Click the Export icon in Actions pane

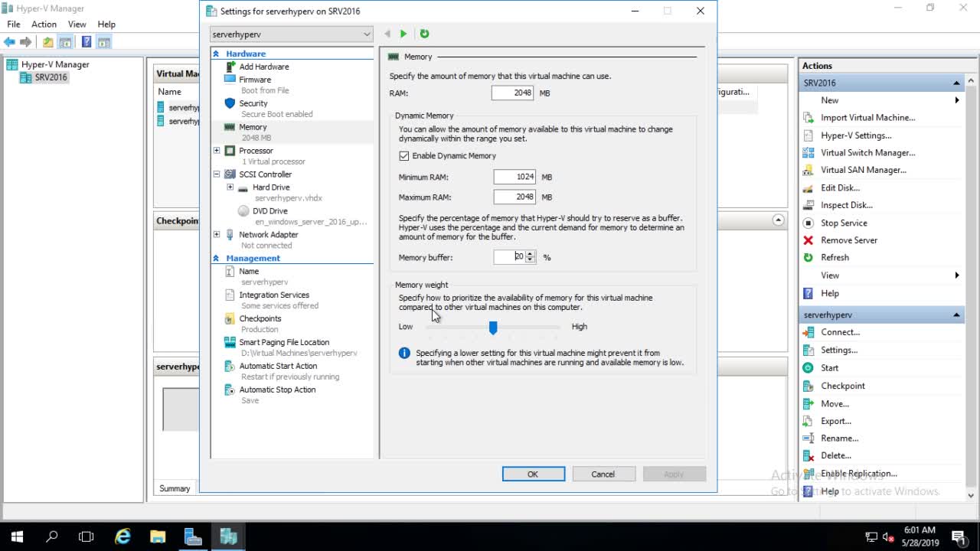[x=808, y=421]
